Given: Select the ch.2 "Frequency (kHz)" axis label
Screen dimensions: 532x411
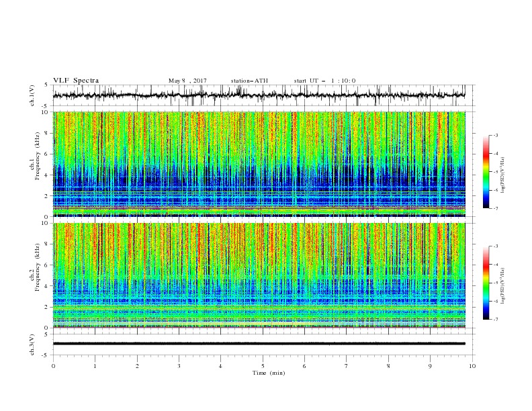Looking at the screenshot, I should tap(38, 267).
